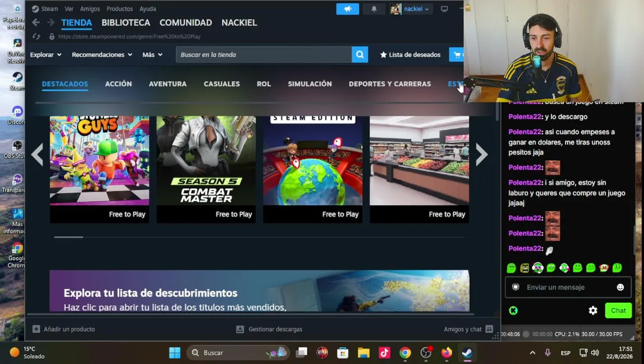Click Steam icon on the taskbar
The width and height of the screenshot is (644, 364).
(x=467, y=353)
